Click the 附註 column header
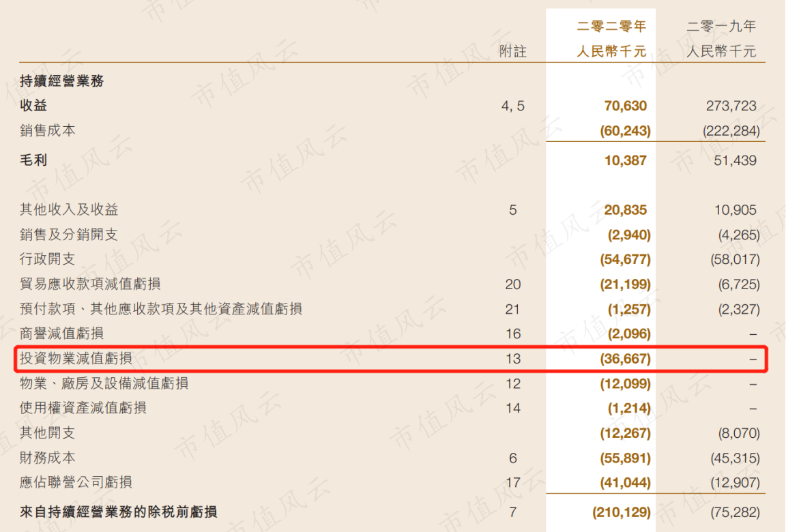786x532 pixels. click(x=513, y=51)
